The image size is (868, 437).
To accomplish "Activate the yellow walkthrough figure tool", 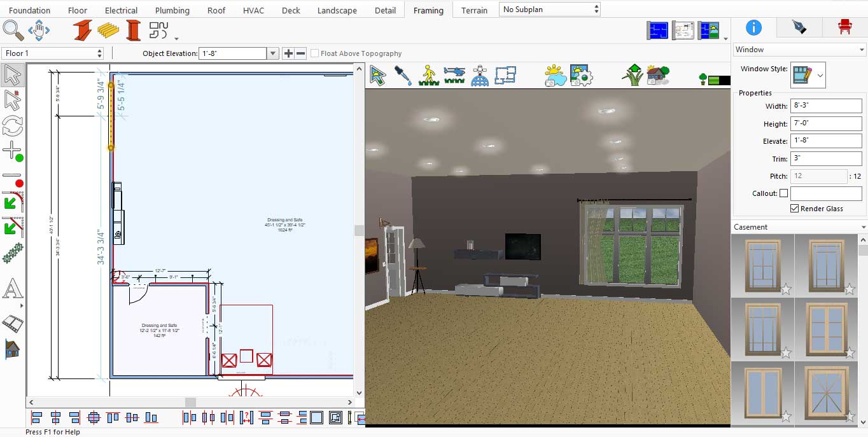I will pos(429,76).
